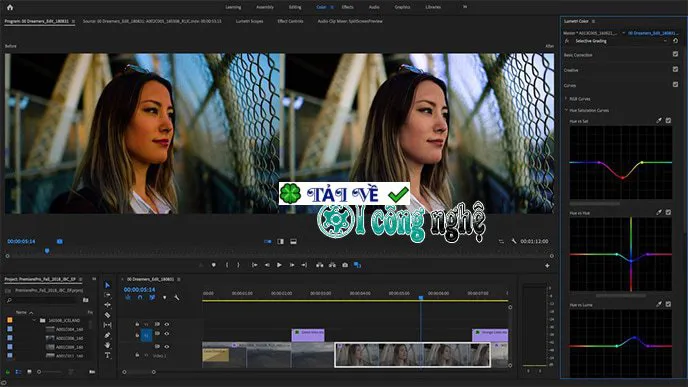Click the Mark Out bracket button

point(238,265)
